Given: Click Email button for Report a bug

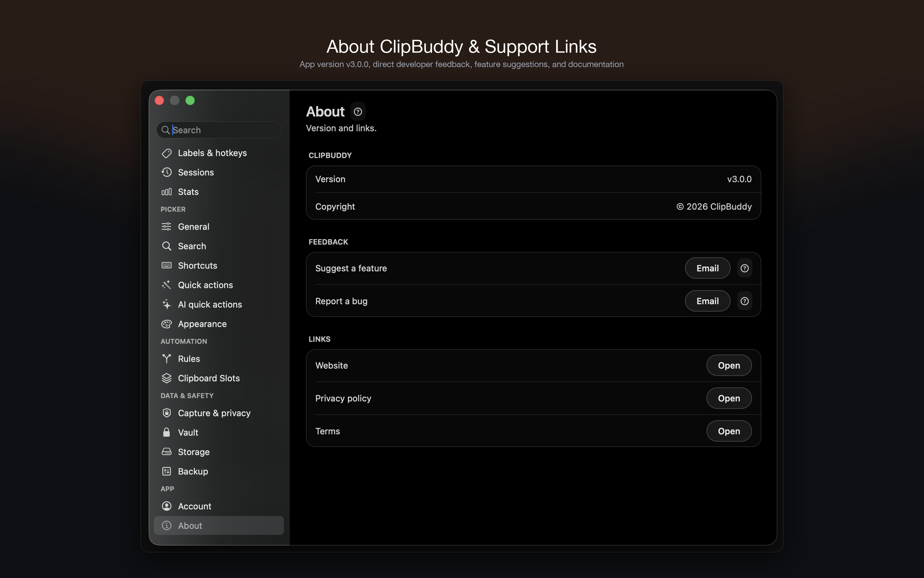Looking at the screenshot, I should coord(707,301).
